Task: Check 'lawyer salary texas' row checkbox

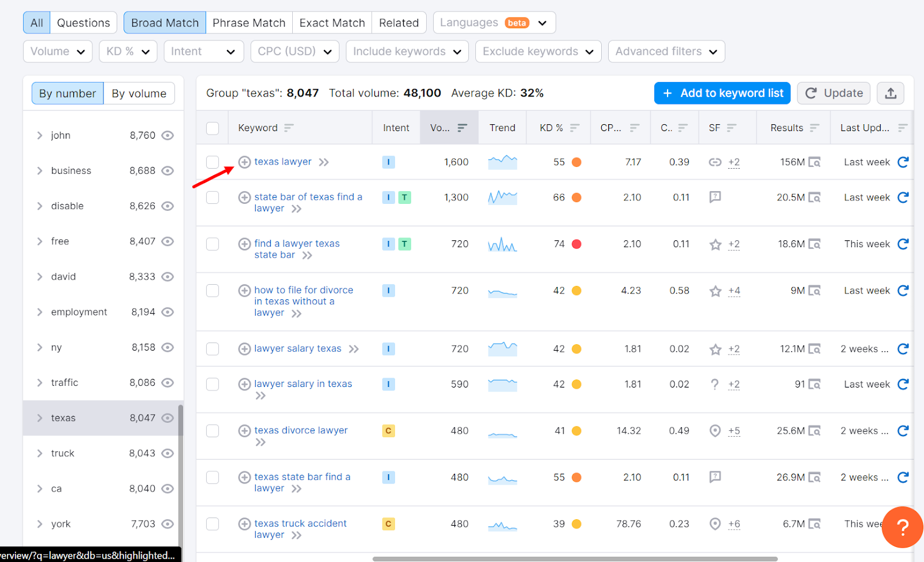Action: 213,349
